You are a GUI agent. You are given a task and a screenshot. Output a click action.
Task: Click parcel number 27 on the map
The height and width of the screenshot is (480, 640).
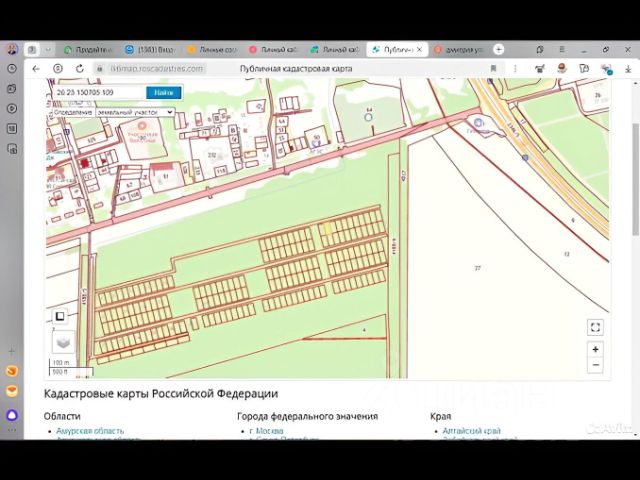[478, 268]
